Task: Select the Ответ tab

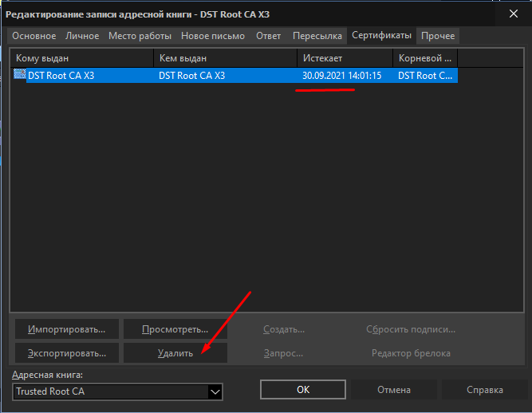Action: coord(268,36)
